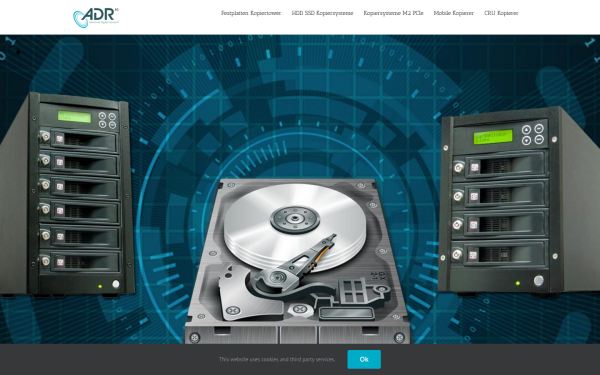Click the open hard disk drive image

(297, 261)
